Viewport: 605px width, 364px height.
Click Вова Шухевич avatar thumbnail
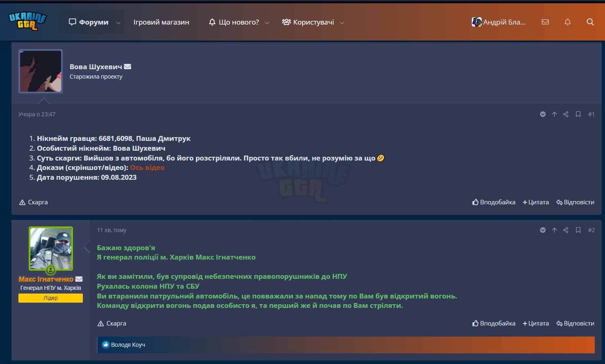[x=41, y=71]
